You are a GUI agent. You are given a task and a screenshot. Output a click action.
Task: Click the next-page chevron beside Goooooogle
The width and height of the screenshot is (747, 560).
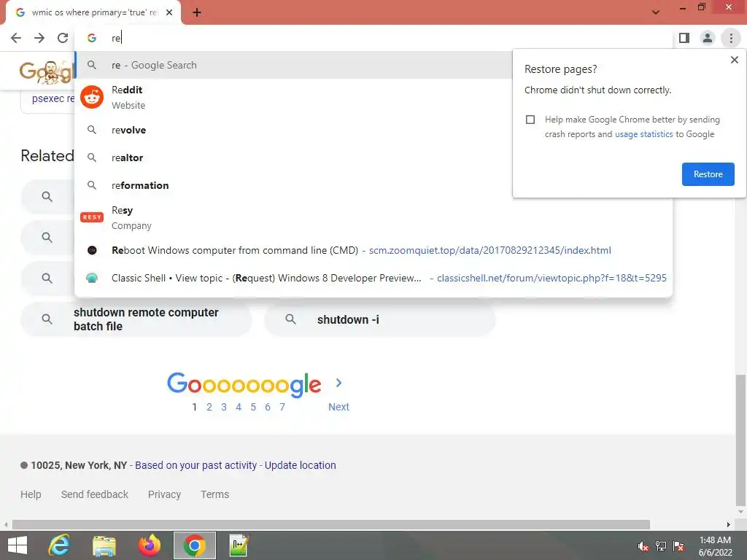click(338, 383)
